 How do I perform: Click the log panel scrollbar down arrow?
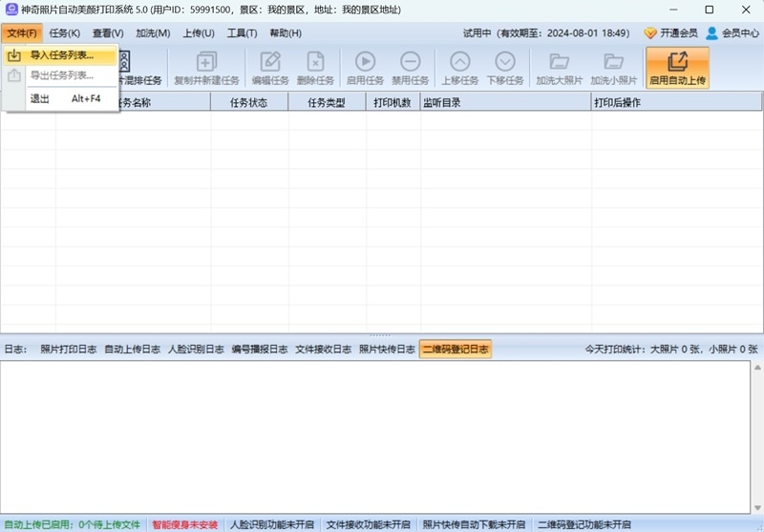tap(757, 507)
